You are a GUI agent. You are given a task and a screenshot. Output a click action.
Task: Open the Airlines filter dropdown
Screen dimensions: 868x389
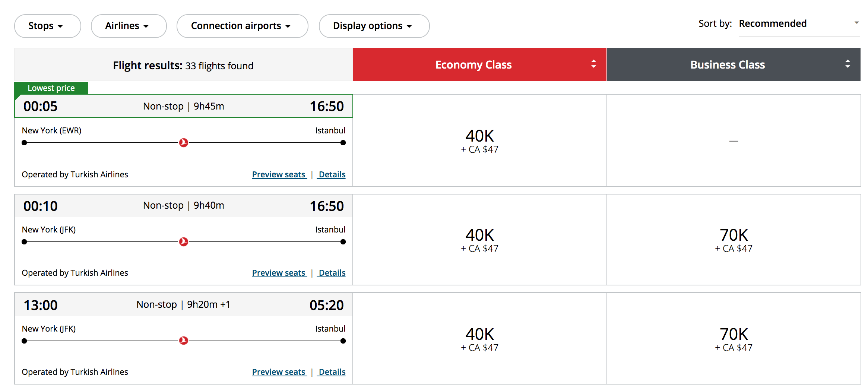click(129, 26)
